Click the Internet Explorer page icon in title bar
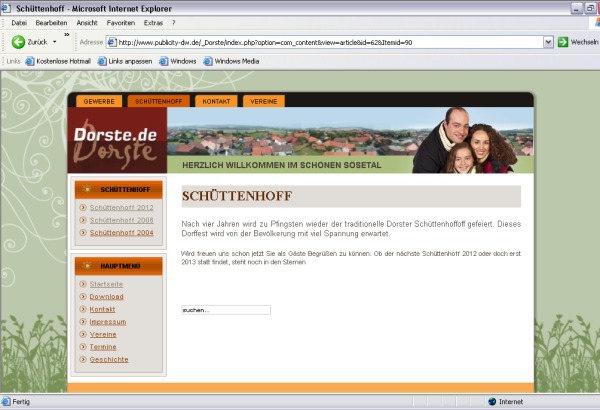 [x=6, y=8]
